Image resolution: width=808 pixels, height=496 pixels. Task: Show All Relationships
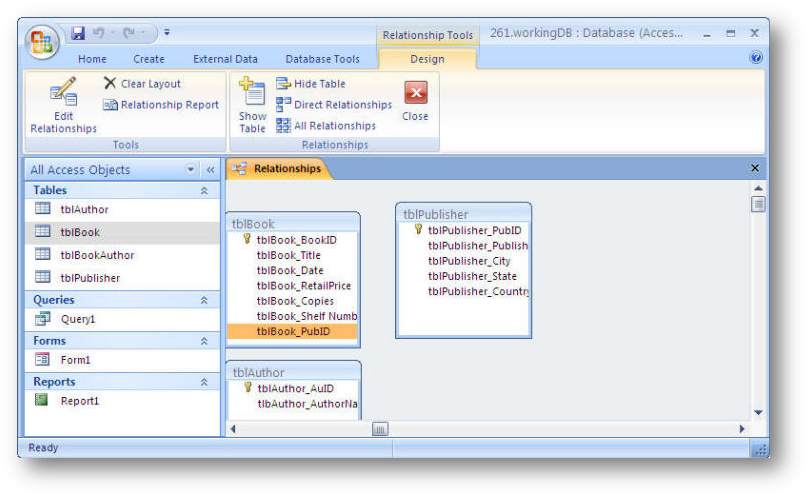click(x=326, y=126)
